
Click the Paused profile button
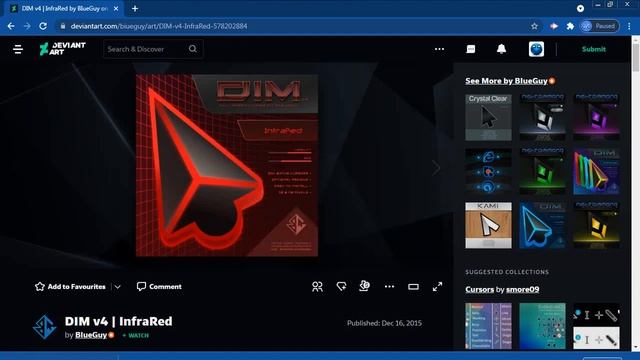[x=599, y=26]
